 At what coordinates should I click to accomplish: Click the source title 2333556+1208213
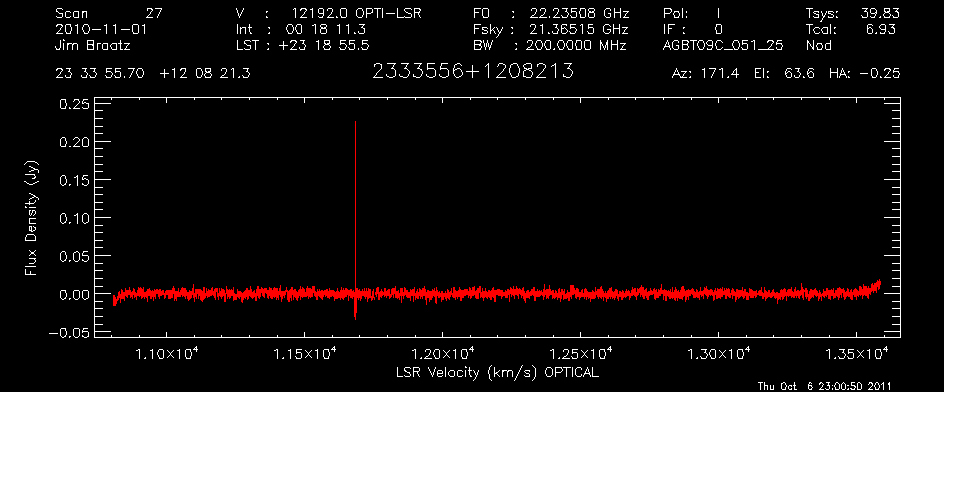473,72
